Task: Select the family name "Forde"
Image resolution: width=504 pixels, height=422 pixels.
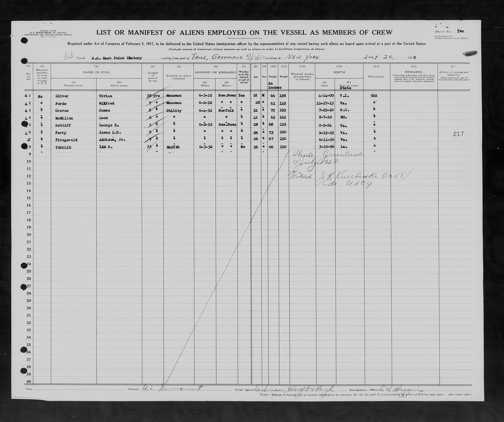Action: click(61, 104)
